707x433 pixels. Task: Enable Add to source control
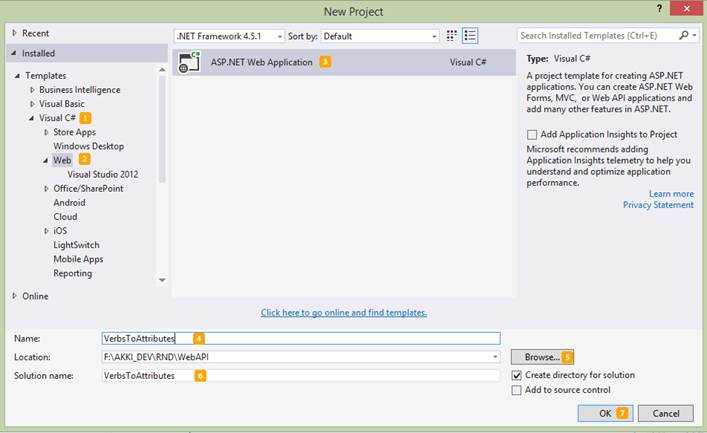point(517,390)
